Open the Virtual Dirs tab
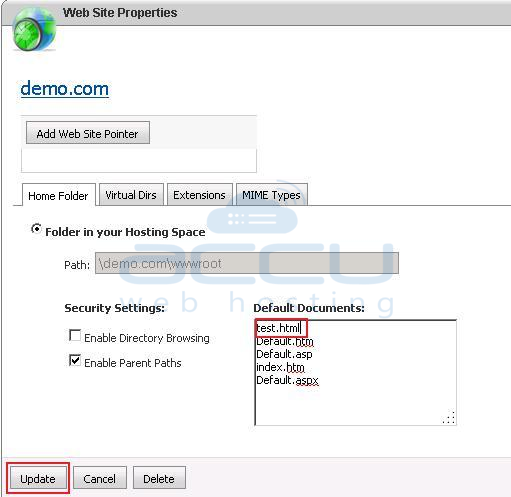 pos(131,195)
